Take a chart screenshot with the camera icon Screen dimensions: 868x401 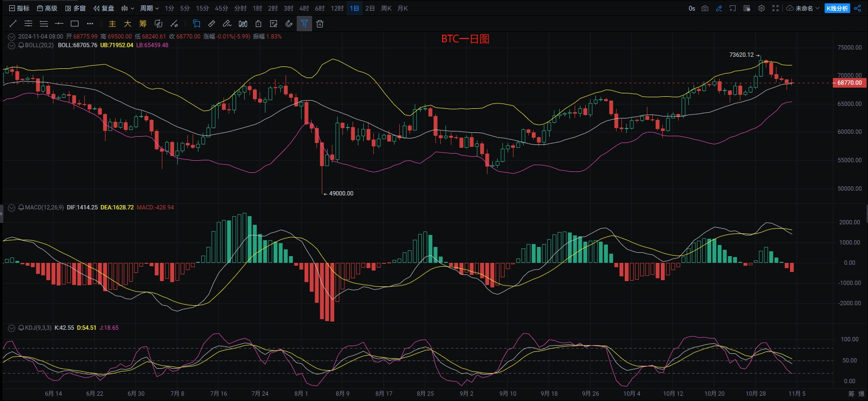click(x=705, y=8)
